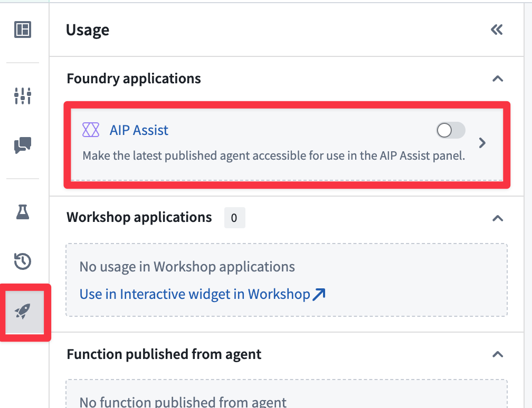Click the external link arrow next to Workshop link

(x=319, y=294)
